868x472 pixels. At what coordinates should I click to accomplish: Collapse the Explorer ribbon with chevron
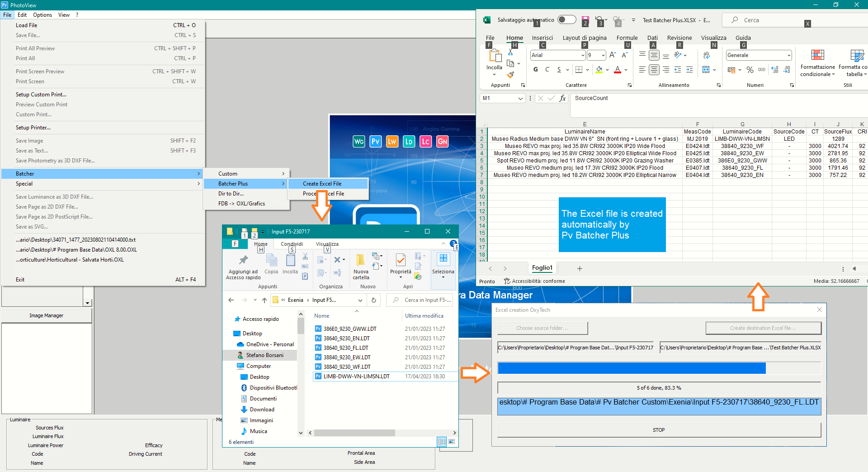[x=443, y=243]
